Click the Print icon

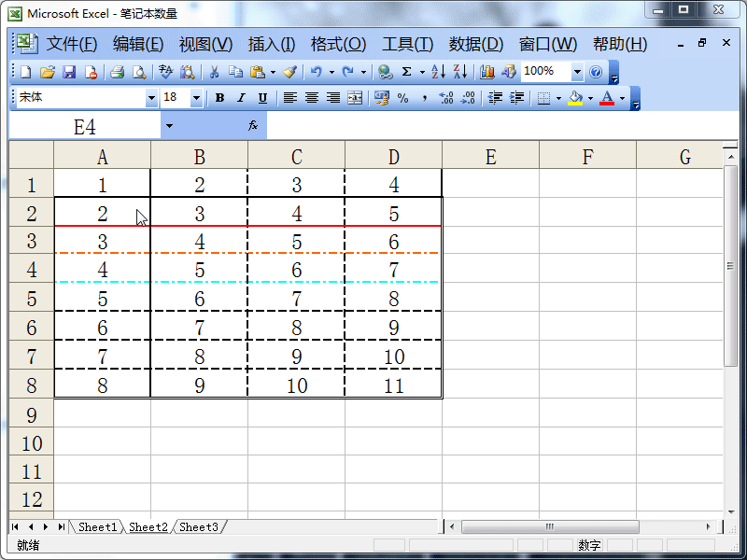point(118,72)
